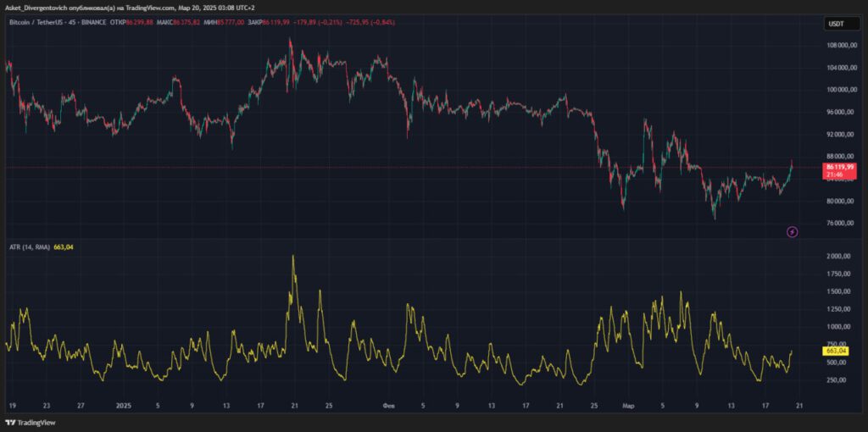Screen dimensions: 868x432
Task: Click the ATR peak near date 21
Action: point(293,257)
